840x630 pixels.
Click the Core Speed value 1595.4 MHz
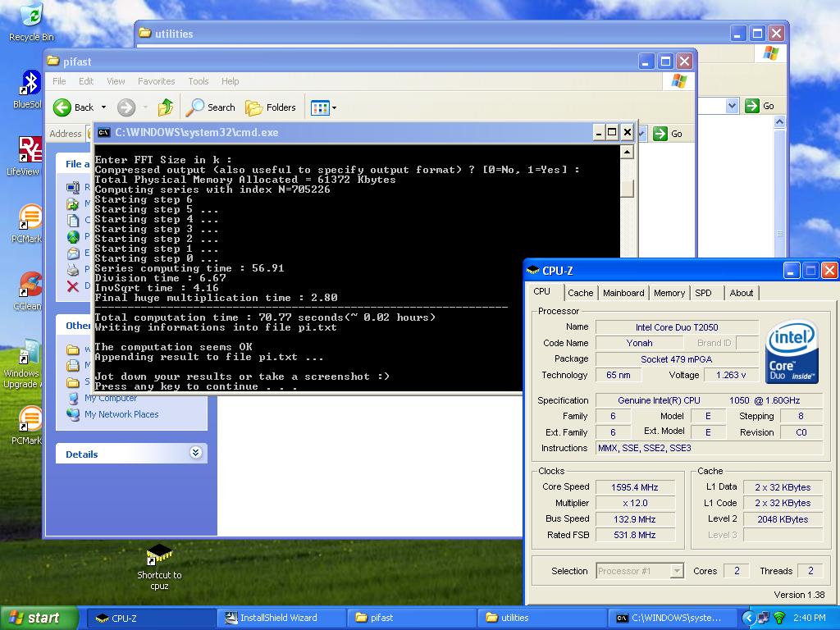[x=635, y=487]
